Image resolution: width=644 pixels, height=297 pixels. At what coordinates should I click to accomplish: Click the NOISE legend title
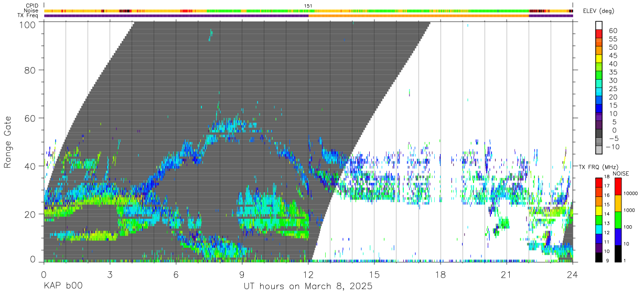(621, 173)
